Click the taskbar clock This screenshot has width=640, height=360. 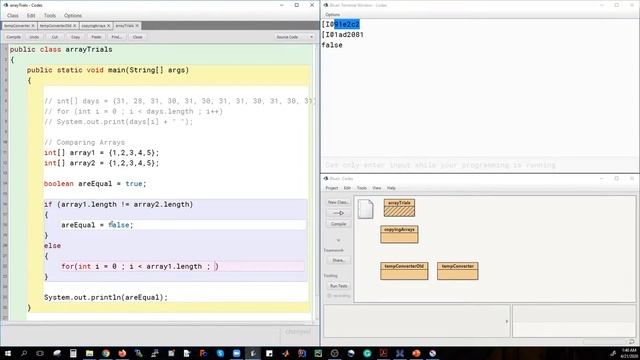(x=629, y=353)
